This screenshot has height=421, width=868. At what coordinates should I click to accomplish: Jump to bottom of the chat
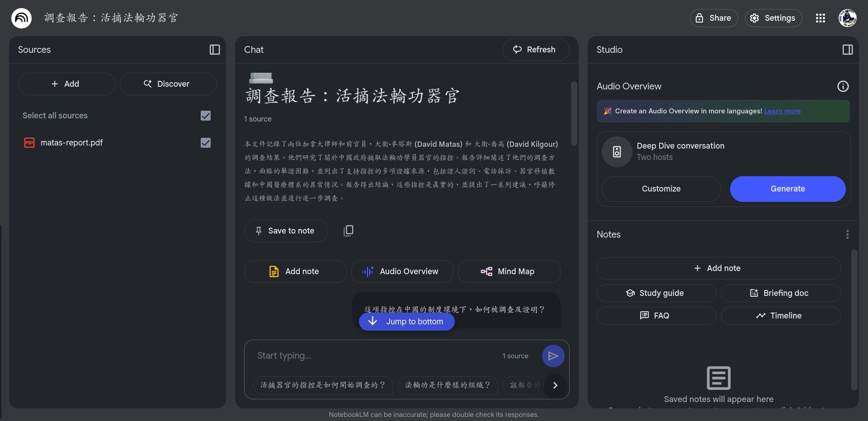pyautogui.click(x=406, y=322)
